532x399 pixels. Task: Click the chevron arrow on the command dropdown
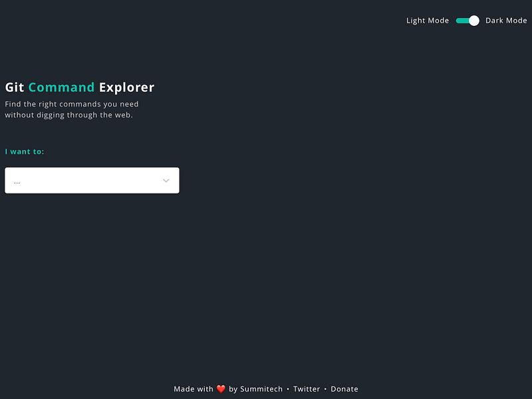(166, 180)
